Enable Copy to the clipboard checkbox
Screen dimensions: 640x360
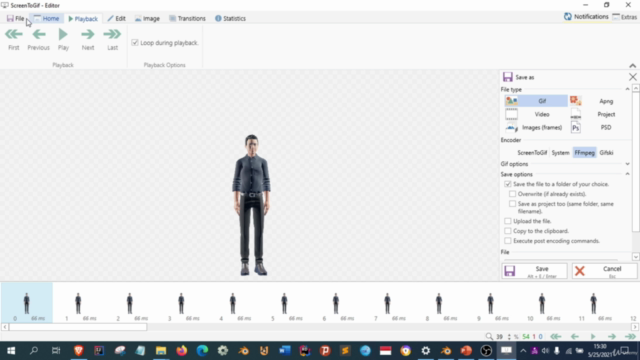coord(508,231)
